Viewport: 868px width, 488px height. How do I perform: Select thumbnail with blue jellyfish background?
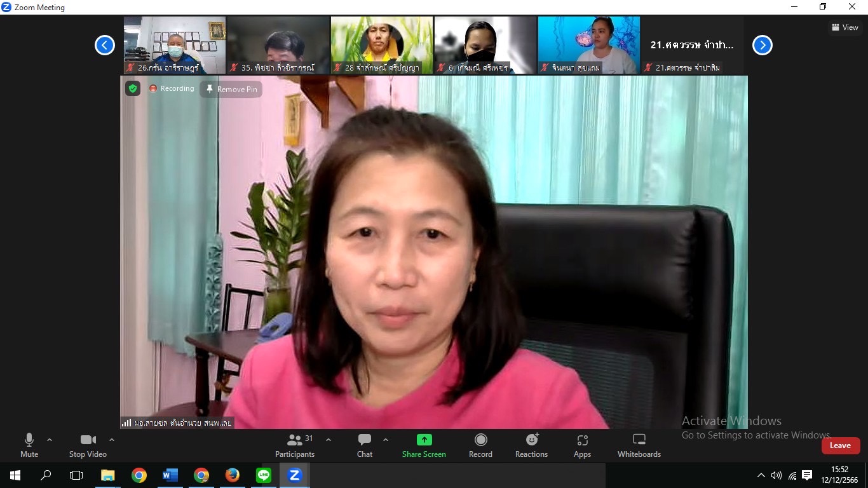tap(589, 45)
